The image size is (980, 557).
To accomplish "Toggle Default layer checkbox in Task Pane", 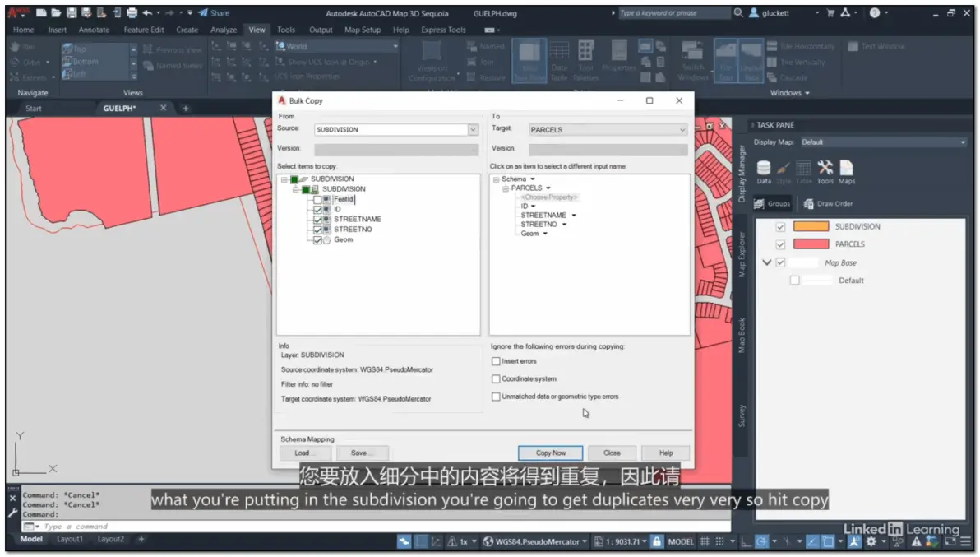I will (794, 280).
